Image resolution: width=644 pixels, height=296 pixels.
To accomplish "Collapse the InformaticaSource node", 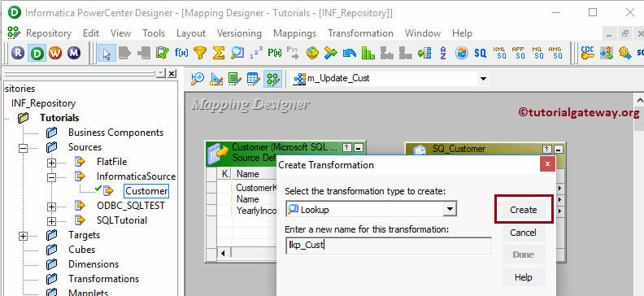I will [51, 177].
